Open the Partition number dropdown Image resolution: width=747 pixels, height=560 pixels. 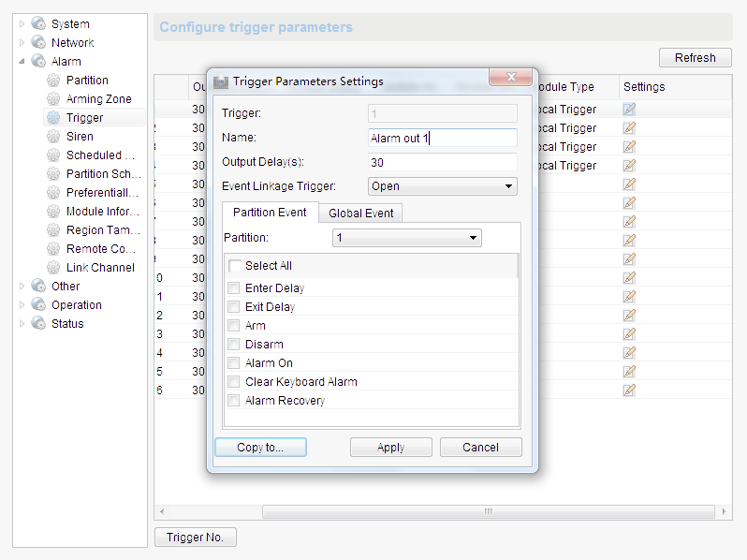pyautogui.click(x=407, y=238)
